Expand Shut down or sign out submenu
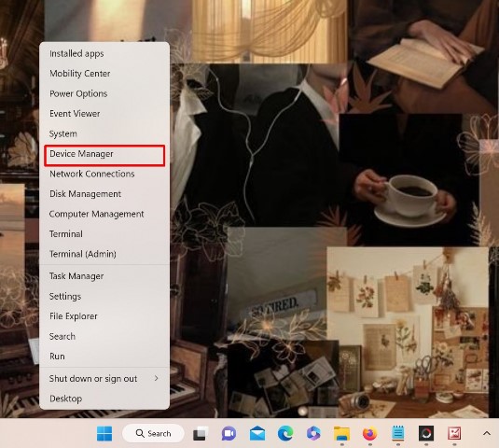499x448 pixels. [104, 378]
